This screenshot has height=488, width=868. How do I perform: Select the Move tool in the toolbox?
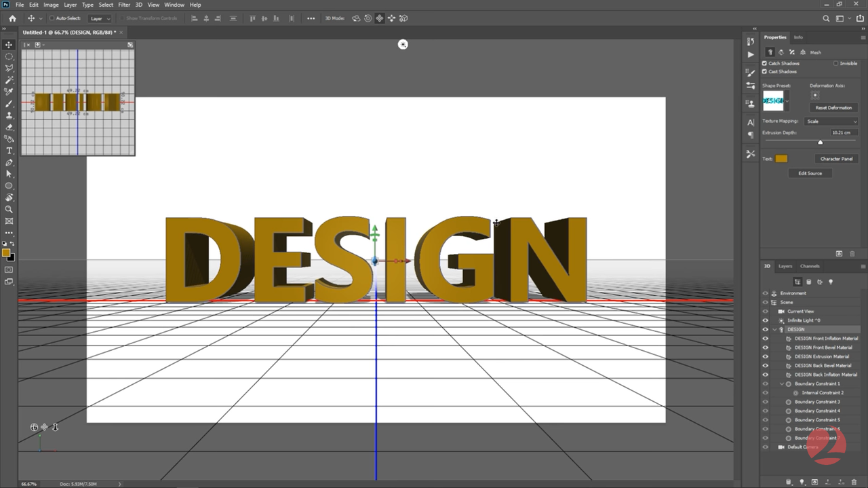(9, 45)
